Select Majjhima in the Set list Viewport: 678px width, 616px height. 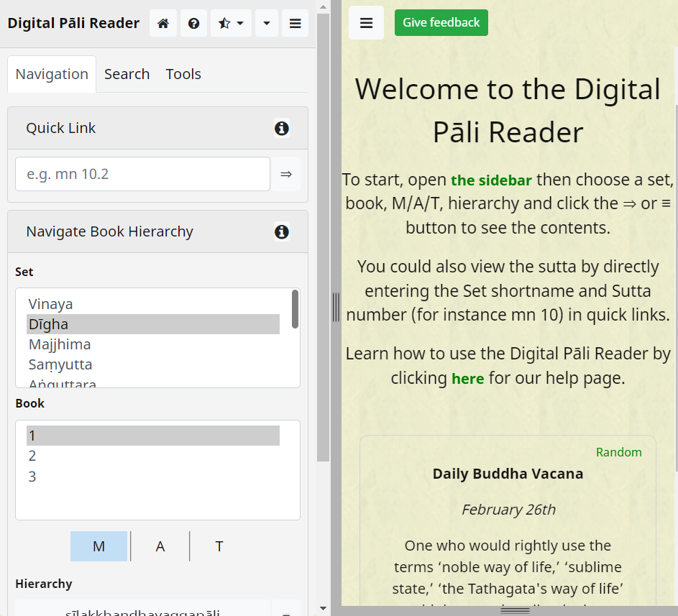[x=153, y=344]
